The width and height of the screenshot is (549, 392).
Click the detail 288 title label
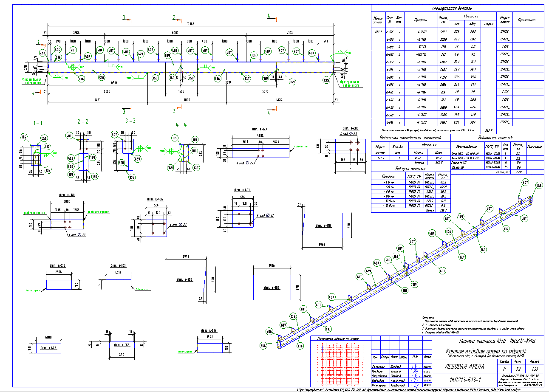350,128
